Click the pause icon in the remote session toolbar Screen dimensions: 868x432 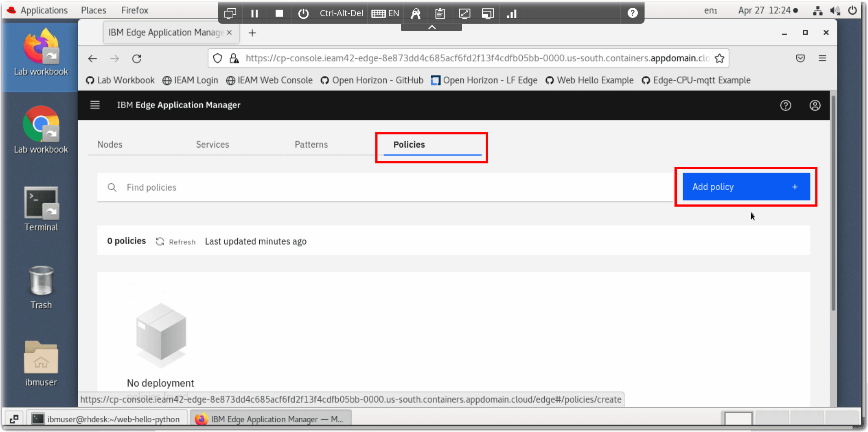[x=254, y=13]
